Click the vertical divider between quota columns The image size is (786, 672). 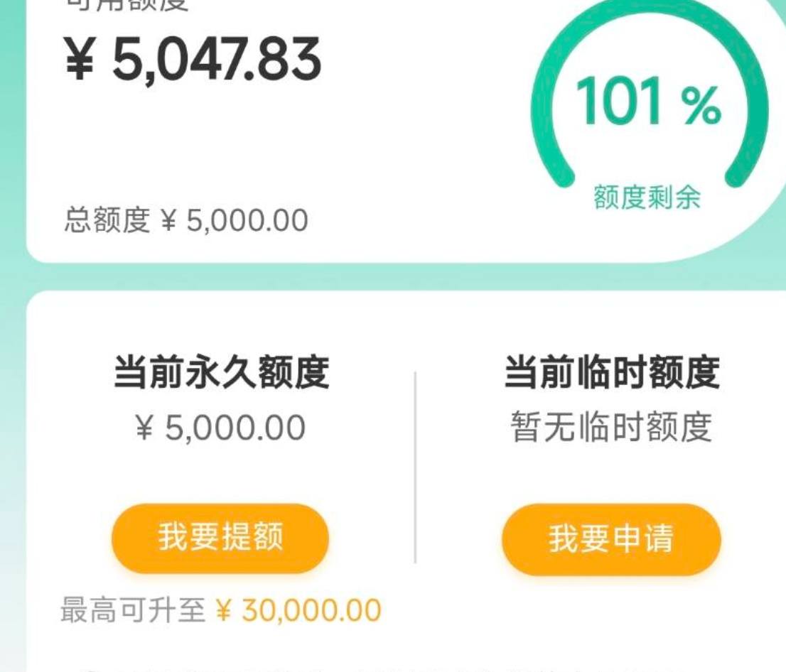[415, 467]
